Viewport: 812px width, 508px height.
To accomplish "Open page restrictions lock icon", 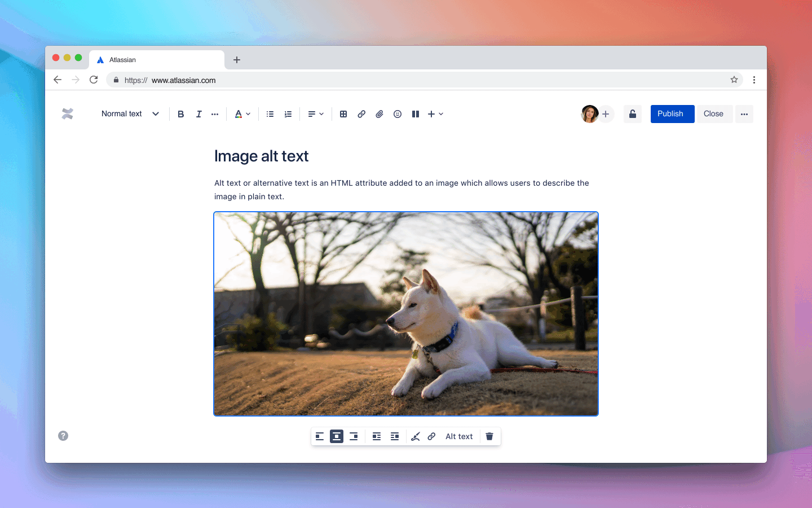I will pyautogui.click(x=633, y=114).
